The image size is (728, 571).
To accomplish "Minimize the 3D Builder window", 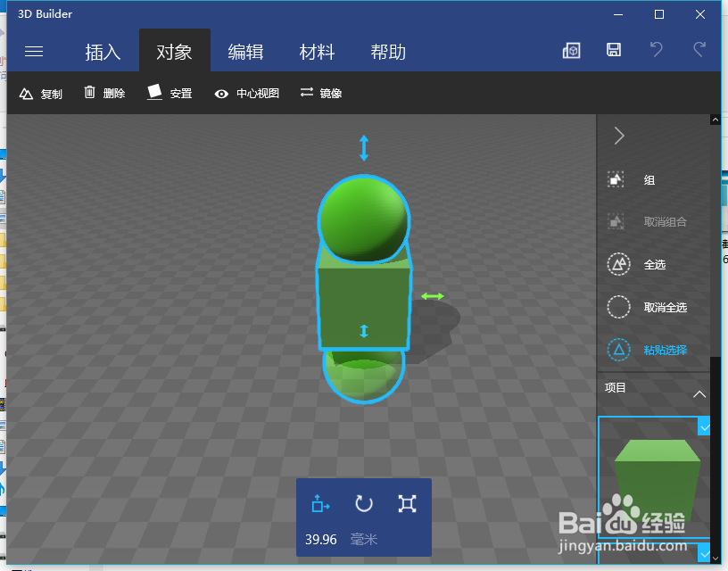I will [x=618, y=14].
